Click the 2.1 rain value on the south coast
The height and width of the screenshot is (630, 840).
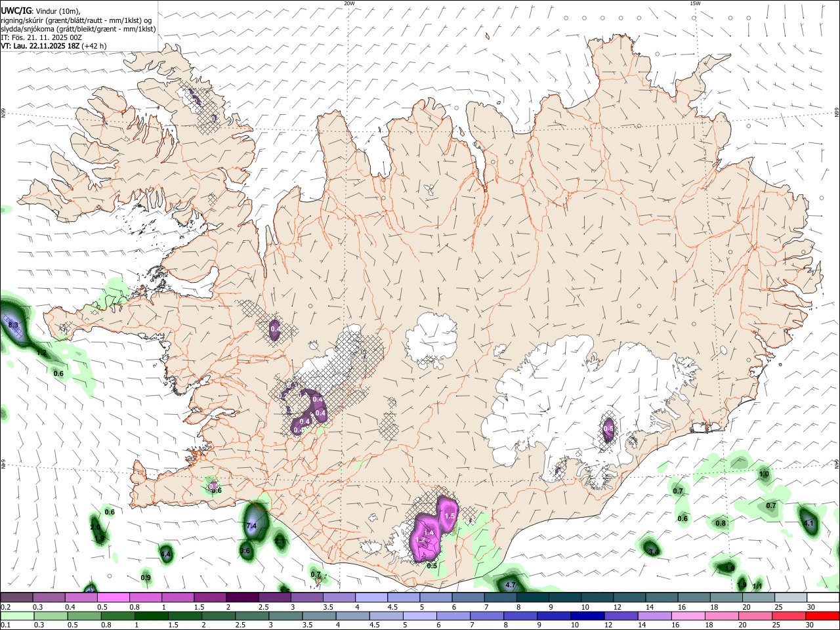[x=280, y=541]
